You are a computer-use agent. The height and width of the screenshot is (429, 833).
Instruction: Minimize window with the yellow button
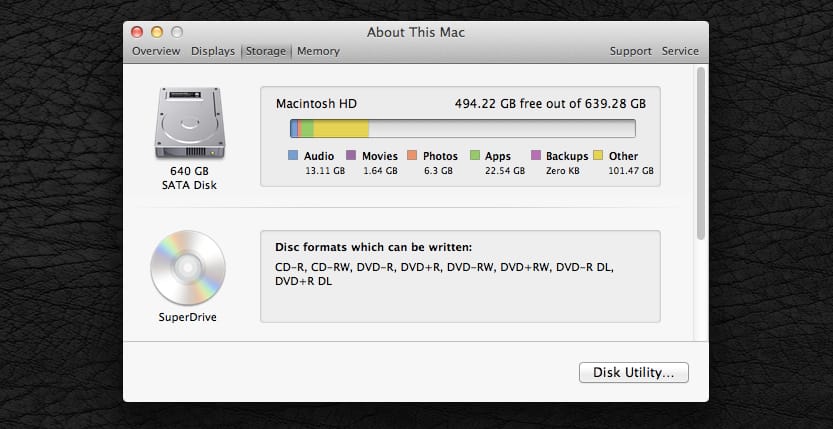click(x=157, y=32)
